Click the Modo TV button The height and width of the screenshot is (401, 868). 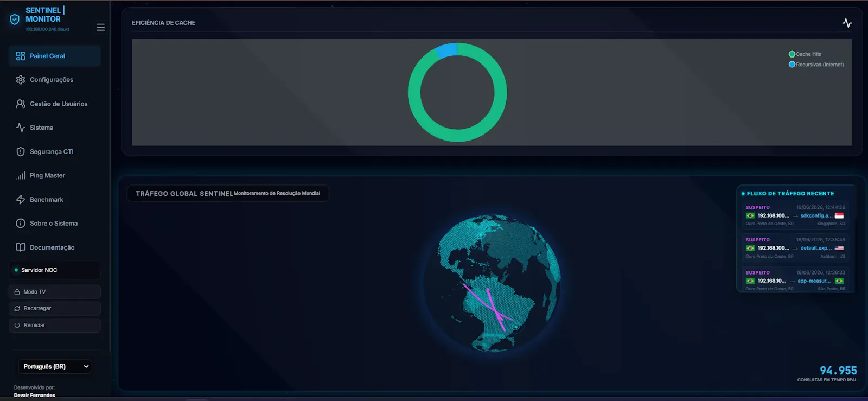coord(55,292)
